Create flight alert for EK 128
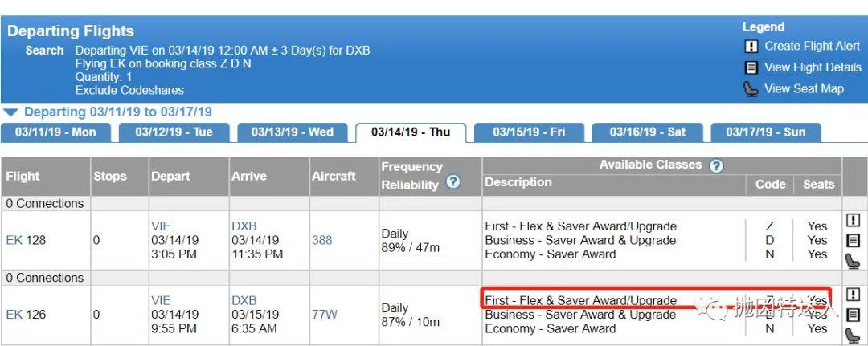This screenshot has height=346, width=868. tap(853, 220)
